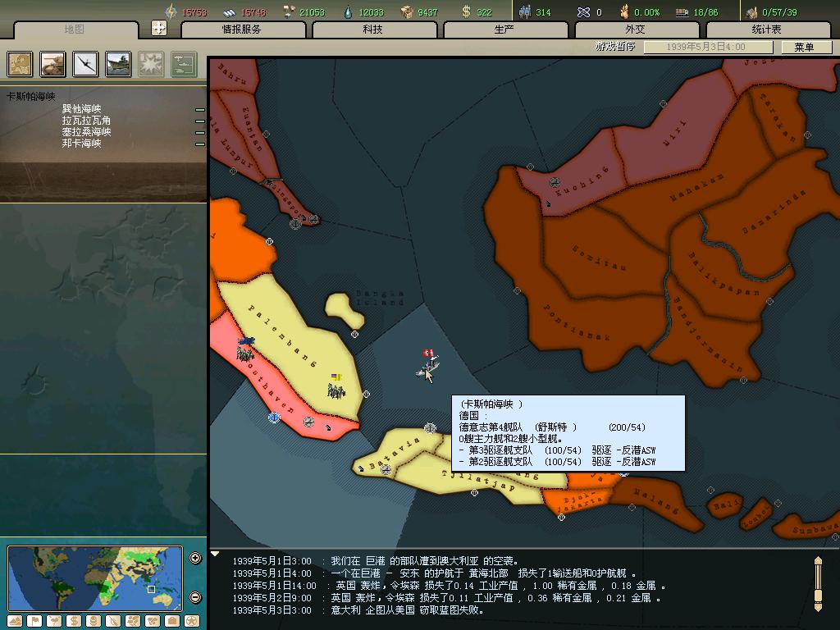Click the money dollar resource icon
840x630 pixels.
point(467,11)
